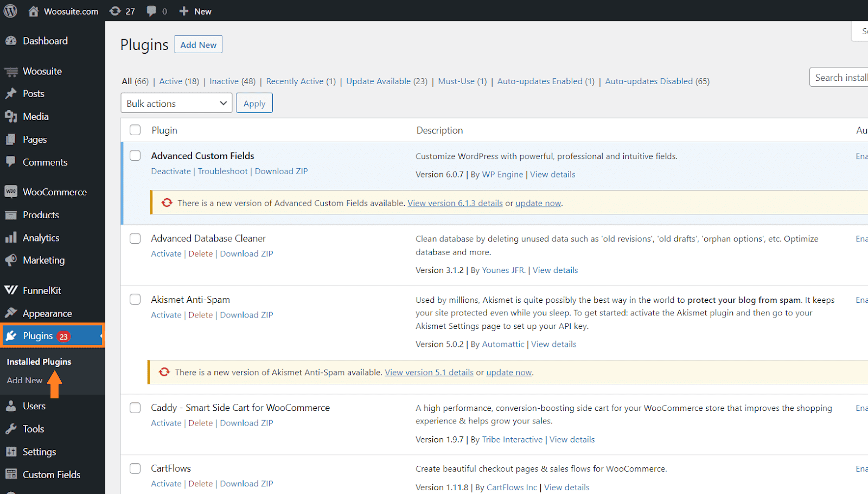
Task: Check the Advanced Custom Fields plugin checkbox
Action: click(x=135, y=155)
